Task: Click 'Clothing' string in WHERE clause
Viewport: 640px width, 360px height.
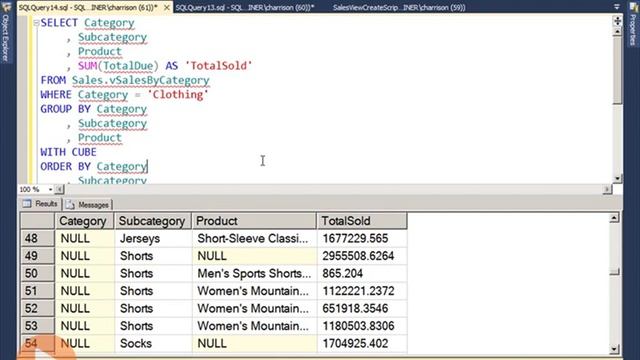Action: pyautogui.click(x=178, y=95)
